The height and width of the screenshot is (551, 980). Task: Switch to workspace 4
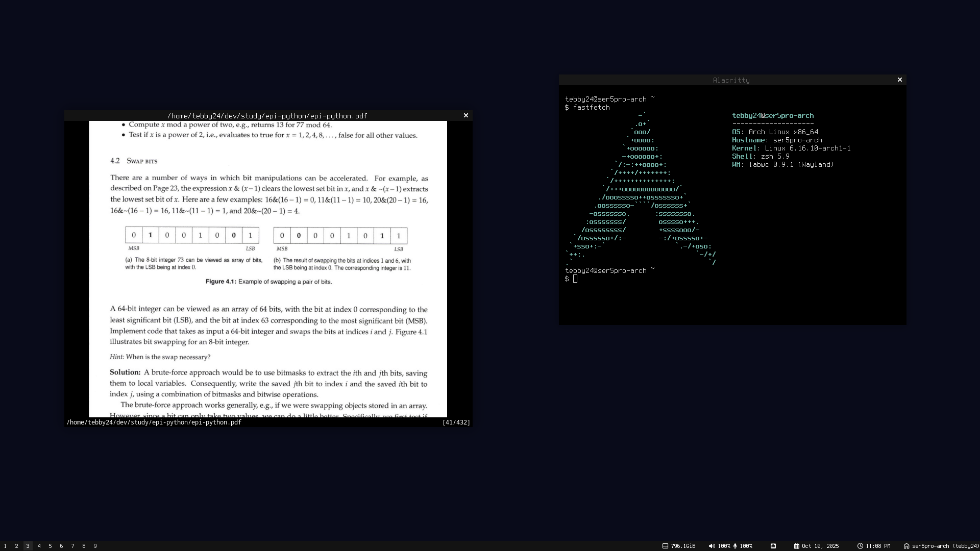click(39, 546)
